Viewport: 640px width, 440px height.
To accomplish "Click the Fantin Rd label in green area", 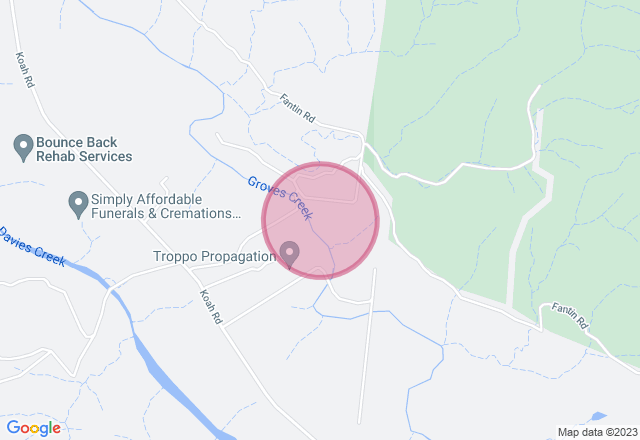I will 571,316.
